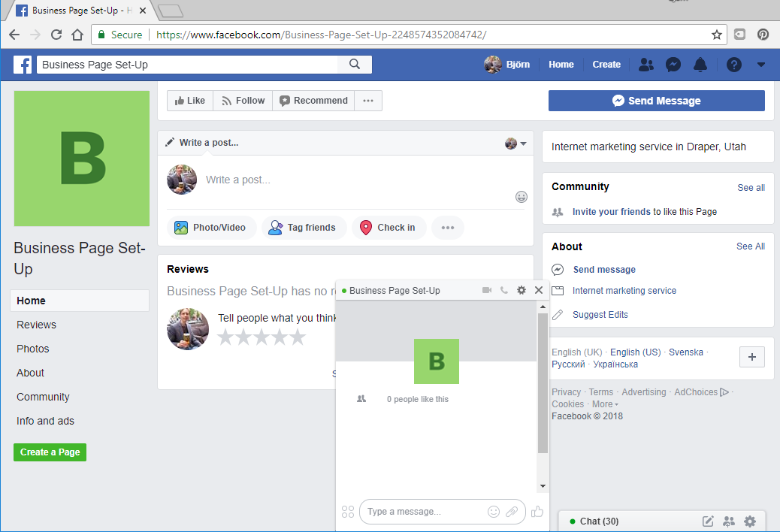Add Photo/Video to the post
This screenshot has width=780, height=532.
[x=211, y=228]
